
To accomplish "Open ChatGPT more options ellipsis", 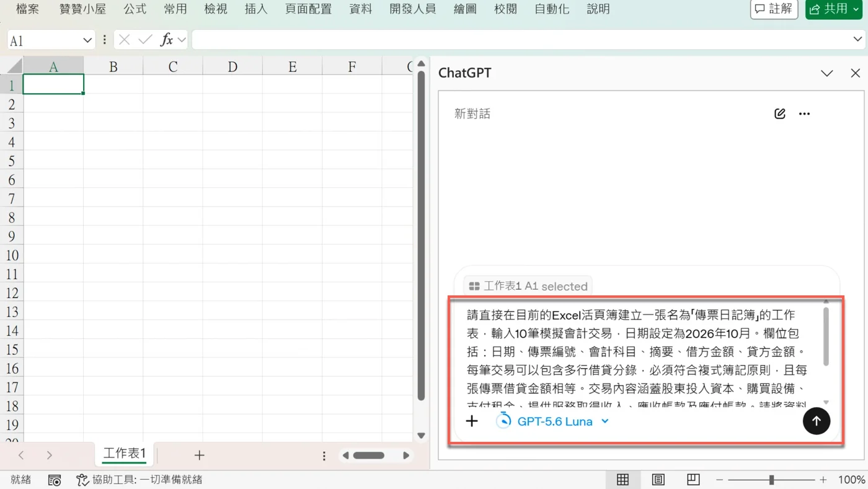I will click(804, 114).
